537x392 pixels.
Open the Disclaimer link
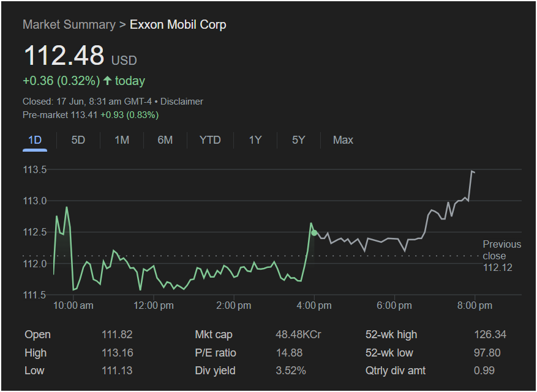tap(181, 102)
